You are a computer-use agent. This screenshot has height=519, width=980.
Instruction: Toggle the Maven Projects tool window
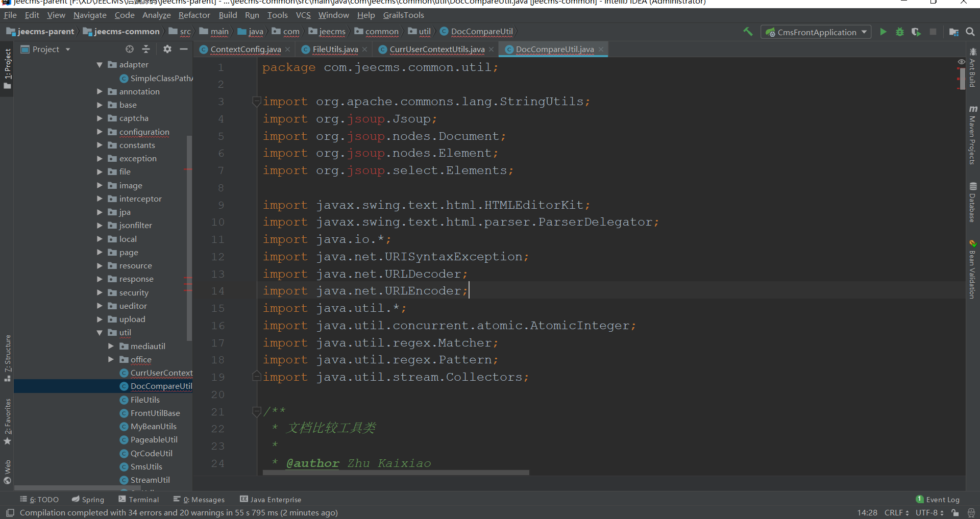coord(972,136)
